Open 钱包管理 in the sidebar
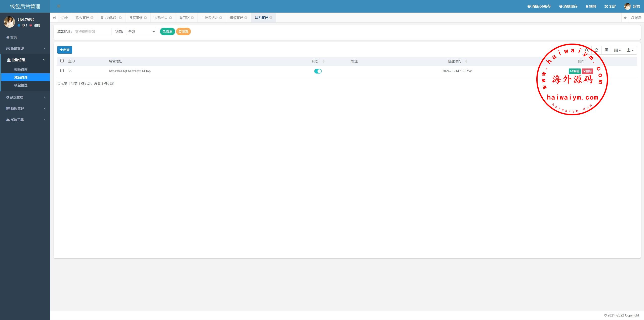644x320 pixels. point(21,85)
